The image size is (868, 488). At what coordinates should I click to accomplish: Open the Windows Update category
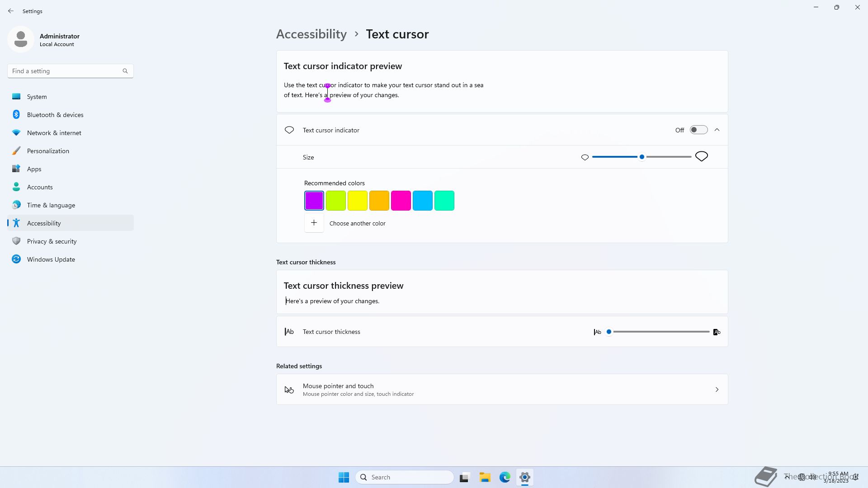click(51, 259)
